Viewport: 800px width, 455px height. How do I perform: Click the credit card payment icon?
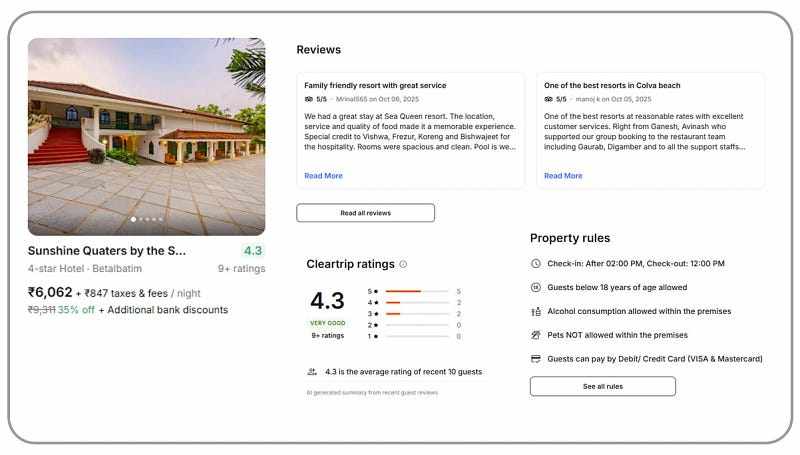[x=536, y=359]
